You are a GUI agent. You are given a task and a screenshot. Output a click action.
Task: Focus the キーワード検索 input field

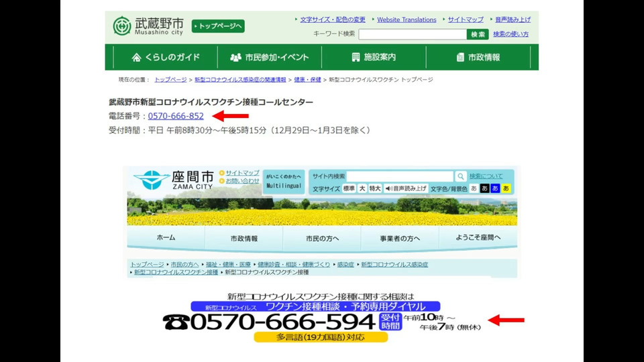413,34
